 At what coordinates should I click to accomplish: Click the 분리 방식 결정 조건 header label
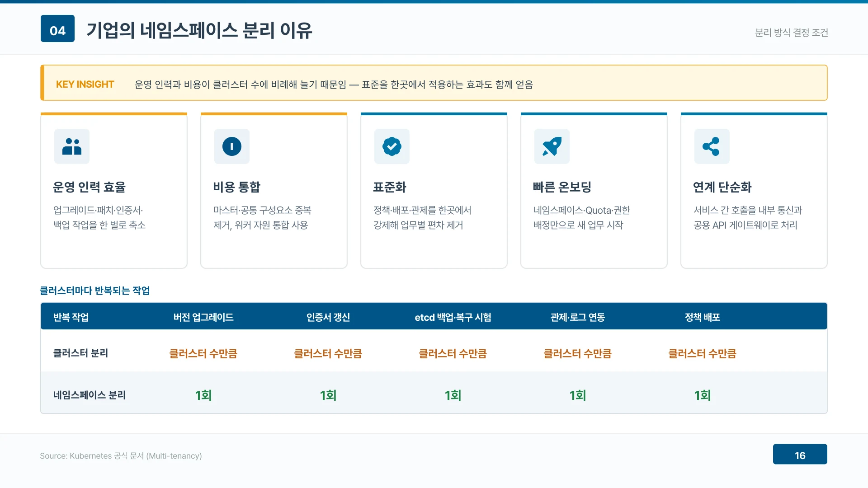(x=792, y=33)
